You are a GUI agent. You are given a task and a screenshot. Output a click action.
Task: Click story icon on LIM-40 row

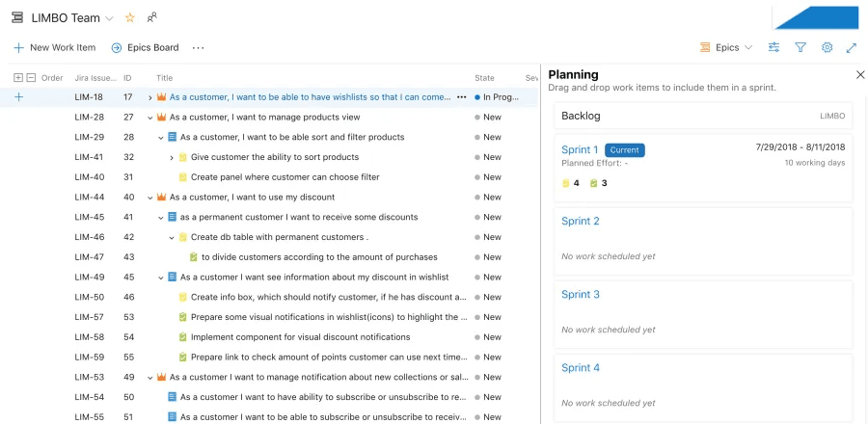(x=182, y=177)
